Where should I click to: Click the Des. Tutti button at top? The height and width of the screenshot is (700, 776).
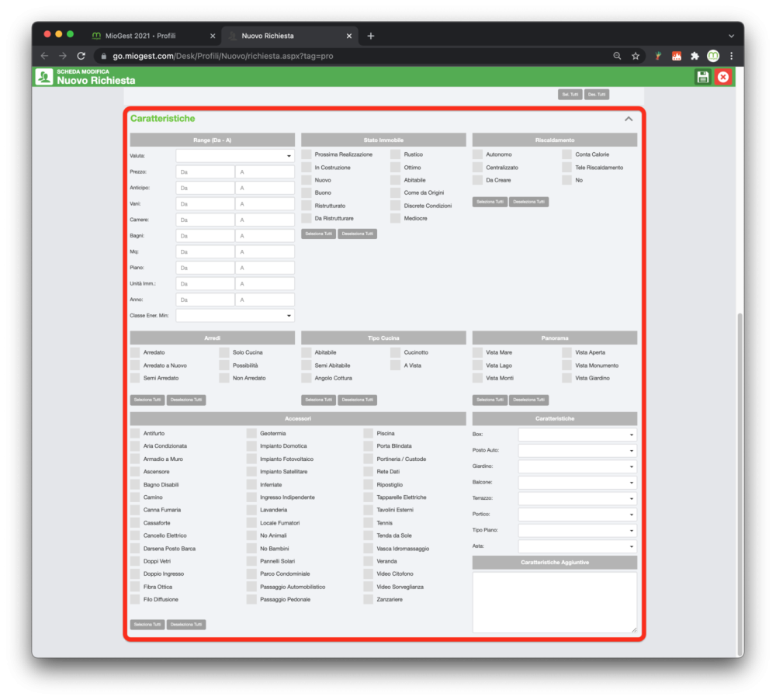(x=596, y=95)
